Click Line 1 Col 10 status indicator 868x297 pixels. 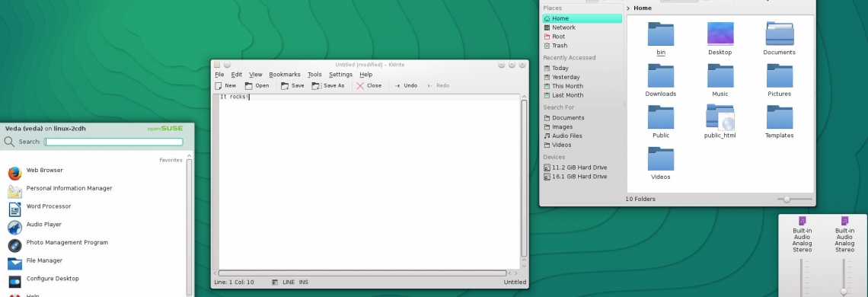click(234, 283)
